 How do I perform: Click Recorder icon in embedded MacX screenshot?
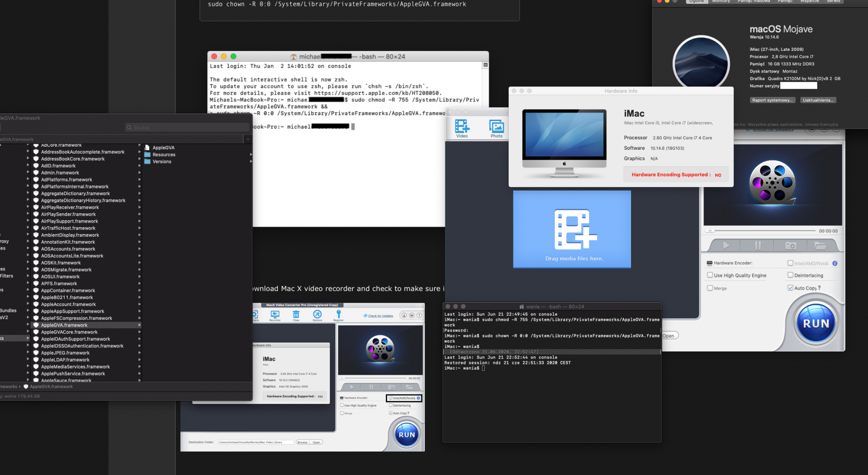[x=275, y=315]
